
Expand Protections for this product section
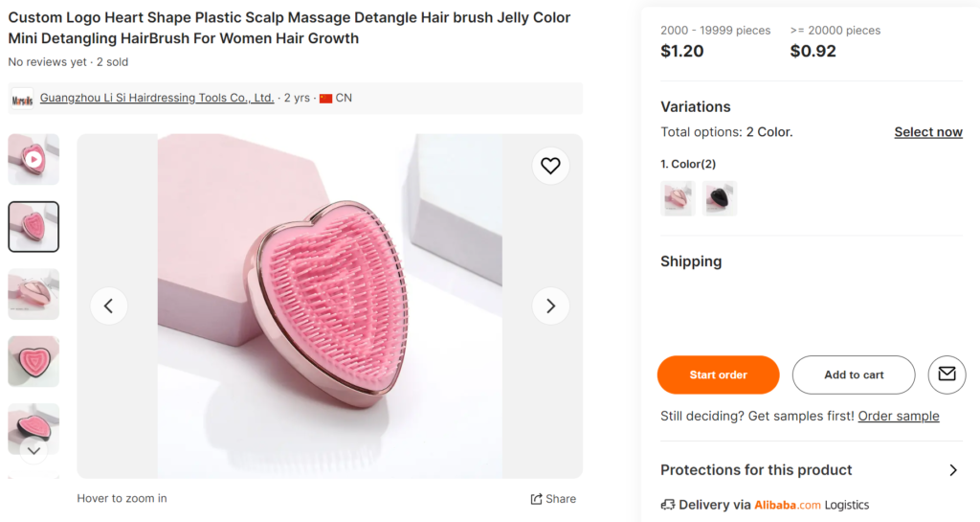tap(952, 470)
